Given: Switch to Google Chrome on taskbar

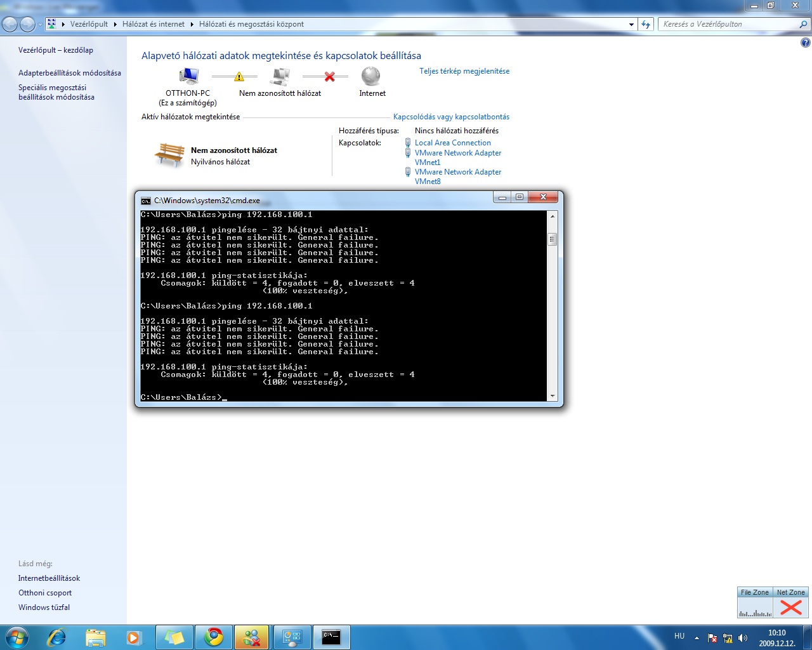Looking at the screenshot, I should [x=213, y=637].
